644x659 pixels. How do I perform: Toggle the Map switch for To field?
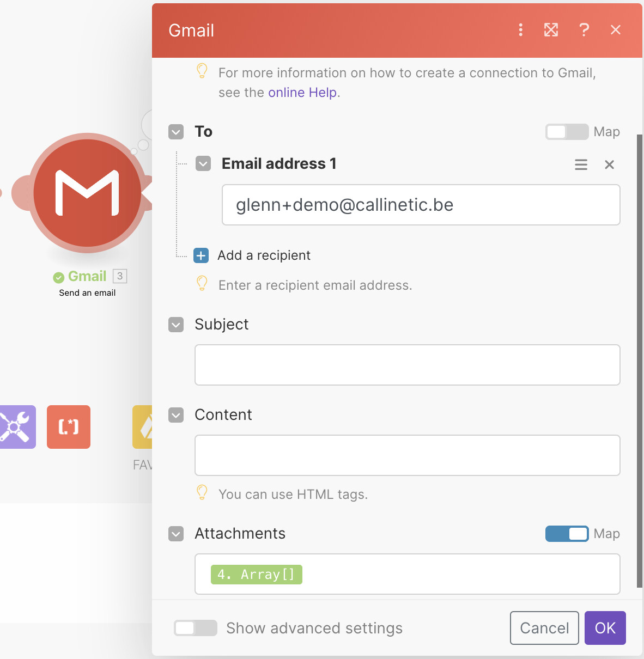[x=567, y=132]
